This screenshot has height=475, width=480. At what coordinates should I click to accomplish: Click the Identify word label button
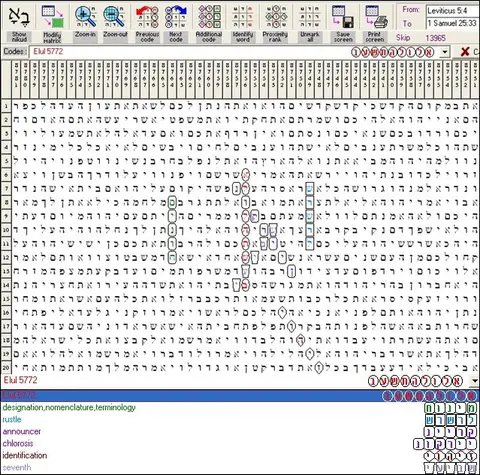242,37
